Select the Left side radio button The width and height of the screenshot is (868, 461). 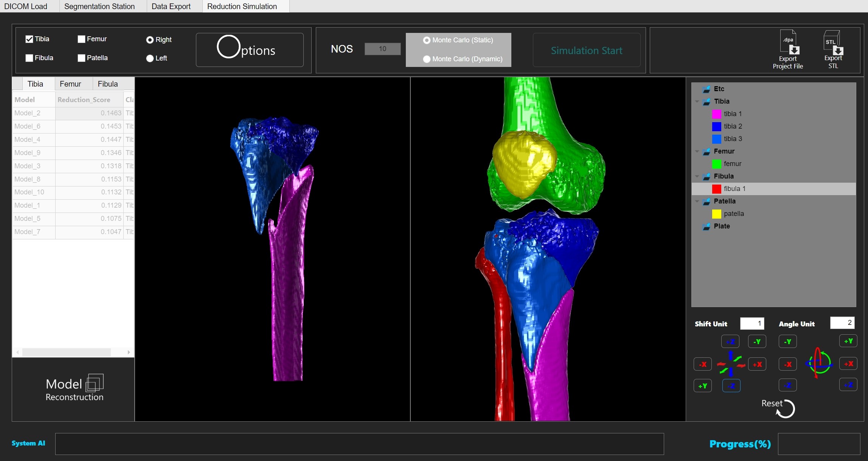point(150,58)
